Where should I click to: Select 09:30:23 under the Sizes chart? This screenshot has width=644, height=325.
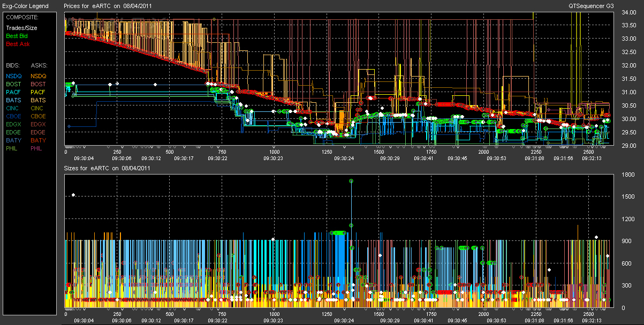(274, 321)
